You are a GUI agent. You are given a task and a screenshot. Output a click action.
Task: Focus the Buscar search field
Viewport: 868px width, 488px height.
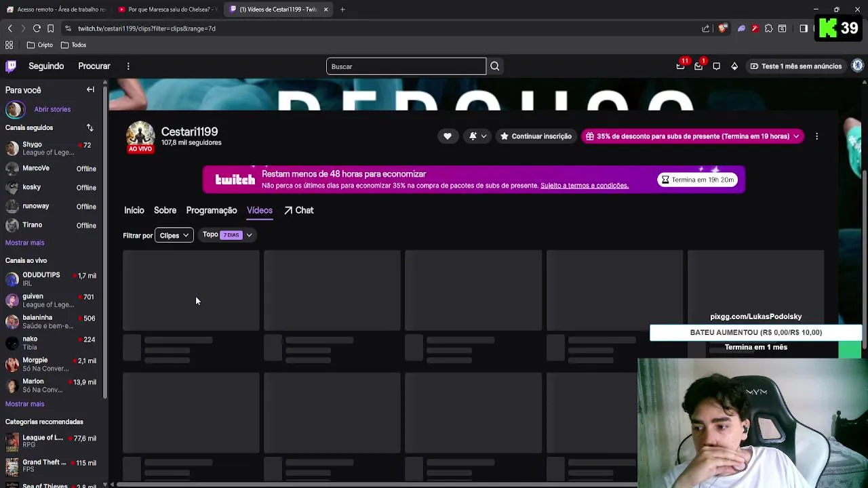tap(406, 66)
